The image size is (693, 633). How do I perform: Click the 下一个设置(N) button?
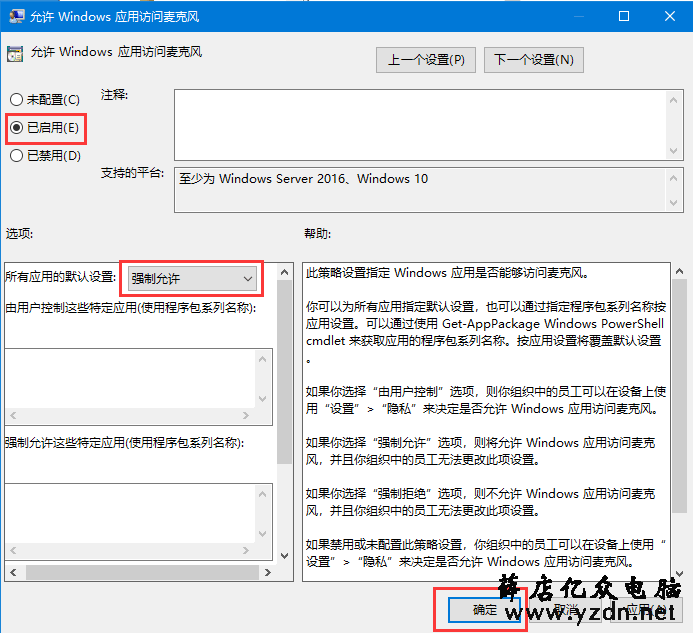pos(533,60)
